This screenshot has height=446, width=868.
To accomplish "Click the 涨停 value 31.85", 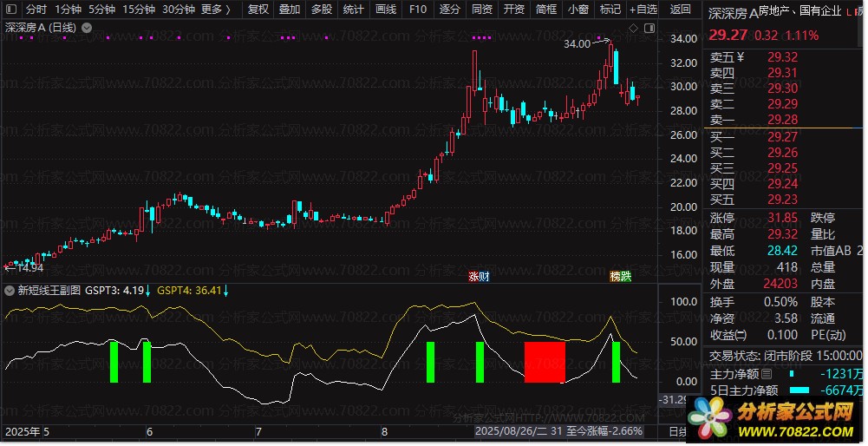I will [x=783, y=218].
